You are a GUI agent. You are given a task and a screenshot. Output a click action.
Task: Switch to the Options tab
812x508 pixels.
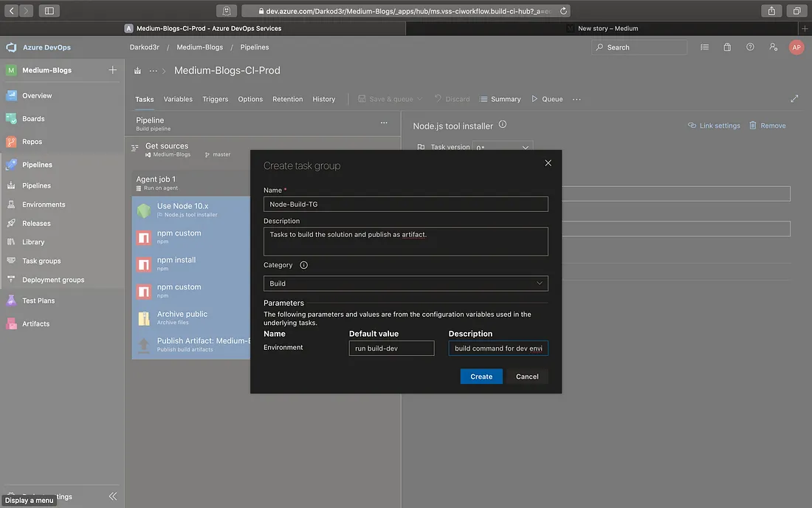[250, 99]
